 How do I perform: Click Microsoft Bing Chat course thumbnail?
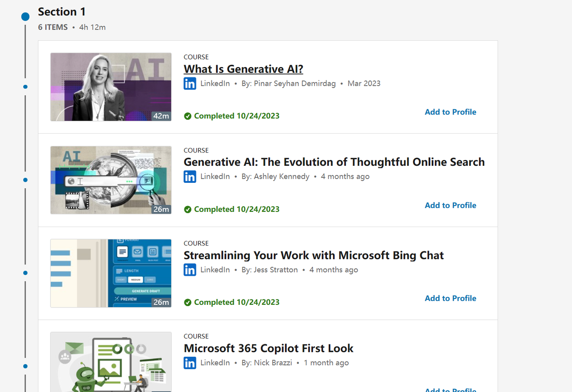111,273
